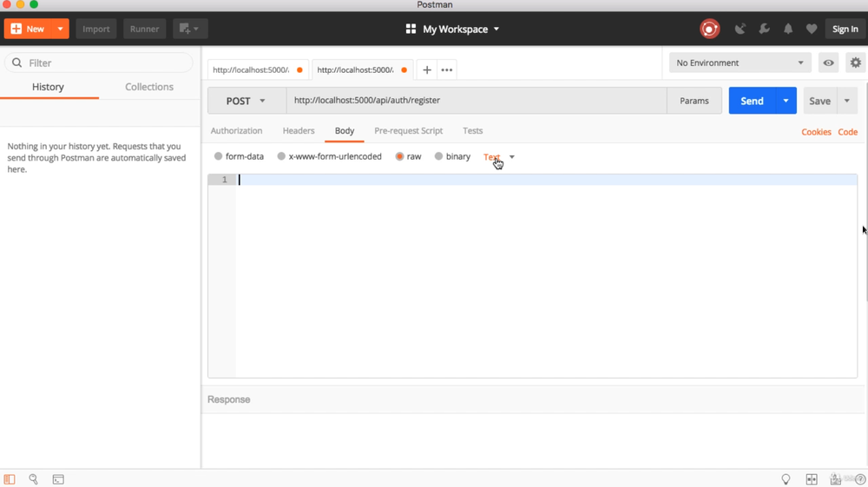Click the Runner button
Viewport: 868px width, 487px height.
pos(144,29)
